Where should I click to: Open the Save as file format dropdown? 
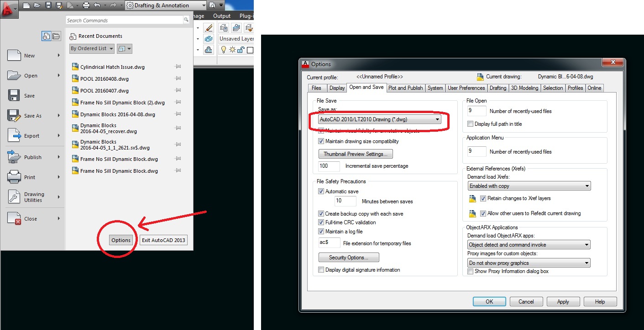click(x=437, y=119)
